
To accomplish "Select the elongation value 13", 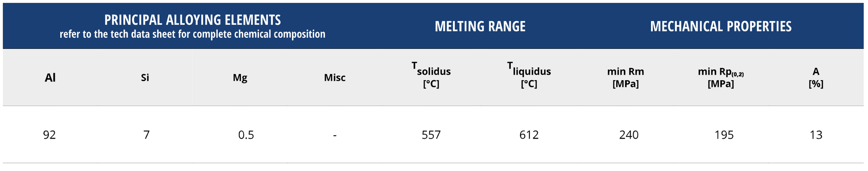I will [816, 135].
